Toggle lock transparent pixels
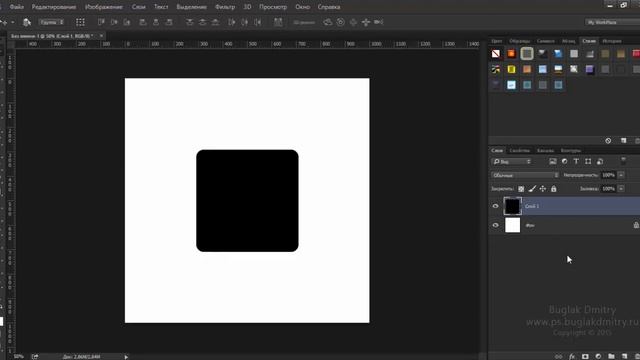The height and width of the screenshot is (360, 640). pyautogui.click(x=521, y=189)
